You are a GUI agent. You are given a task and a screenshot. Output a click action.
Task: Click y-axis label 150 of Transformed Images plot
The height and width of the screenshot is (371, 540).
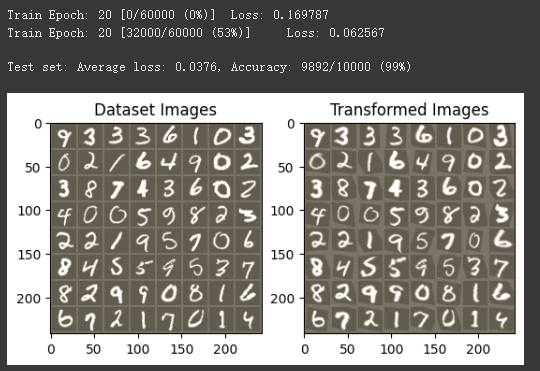pyautogui.click(x=283, y=255)
